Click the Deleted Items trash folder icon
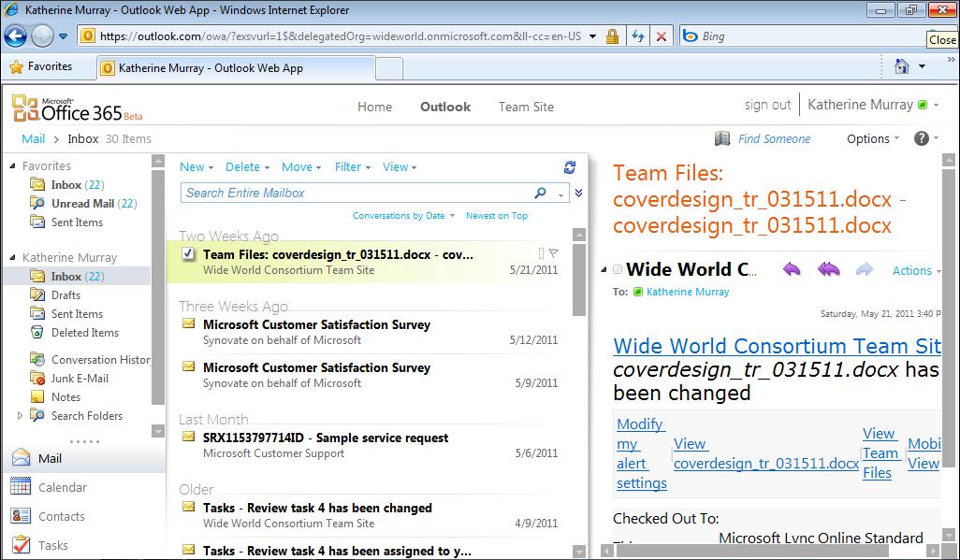The image size is (960, 560). click(37, 332)
